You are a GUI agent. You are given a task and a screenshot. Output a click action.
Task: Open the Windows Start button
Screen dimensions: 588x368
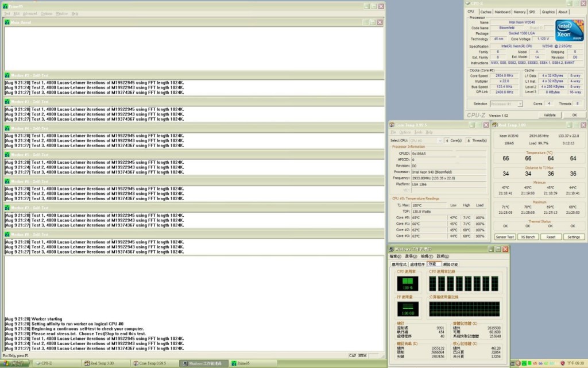tap(14, 363)
